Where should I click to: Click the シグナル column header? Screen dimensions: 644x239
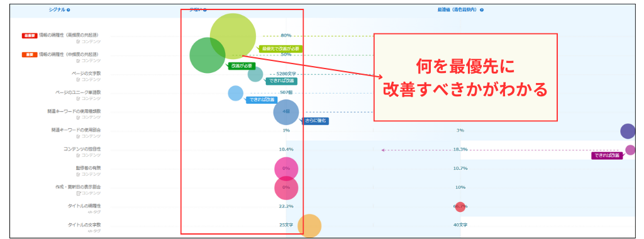pyautogui.click(x=57, y=10)
